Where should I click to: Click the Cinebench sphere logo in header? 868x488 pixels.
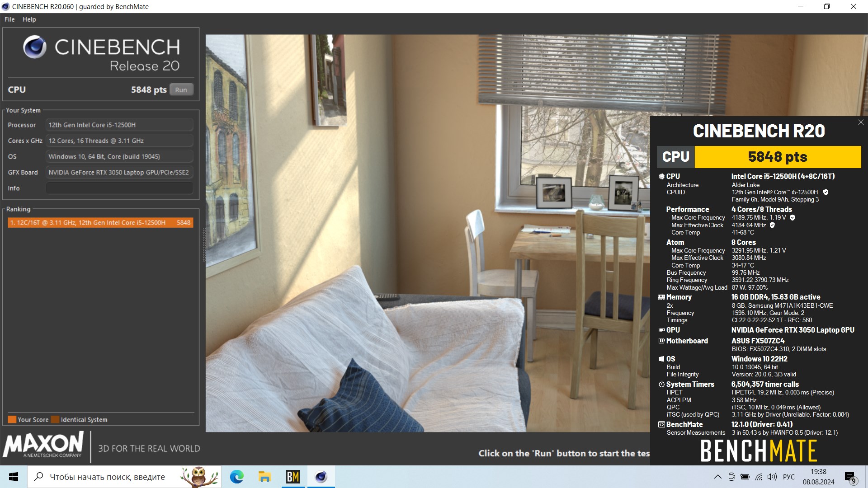point(35,47)
